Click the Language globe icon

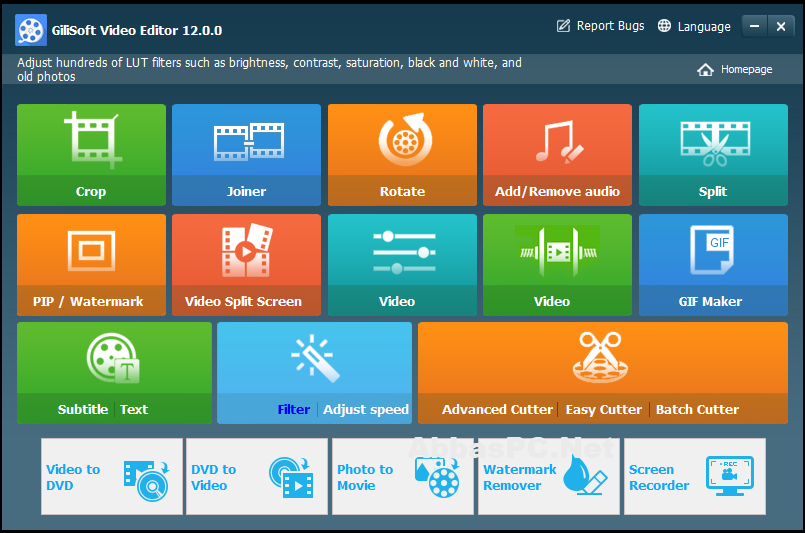pyautogui.click(x=664, y=26)
